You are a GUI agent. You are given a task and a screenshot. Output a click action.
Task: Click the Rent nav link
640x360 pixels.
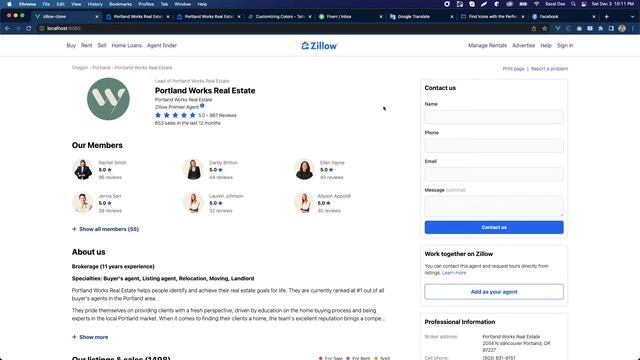pyautogui.click(x=87, y=46)
